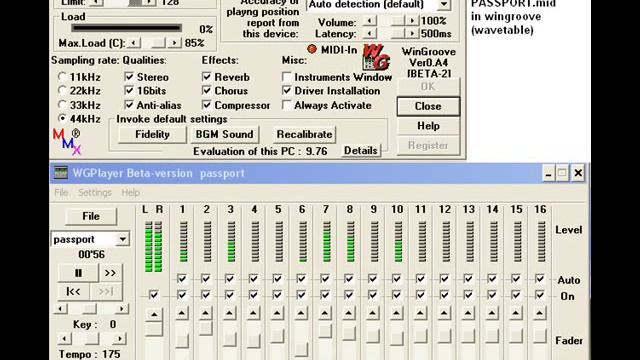Click the Evaluation of this PC : 9.76 text
The height and width of the screenshot is (360, 640).
(x=260, y=151)
